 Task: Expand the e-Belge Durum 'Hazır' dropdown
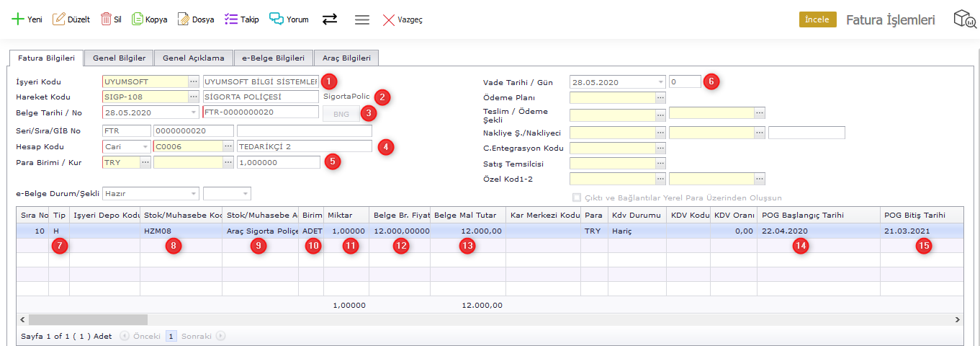click(194, 193)
